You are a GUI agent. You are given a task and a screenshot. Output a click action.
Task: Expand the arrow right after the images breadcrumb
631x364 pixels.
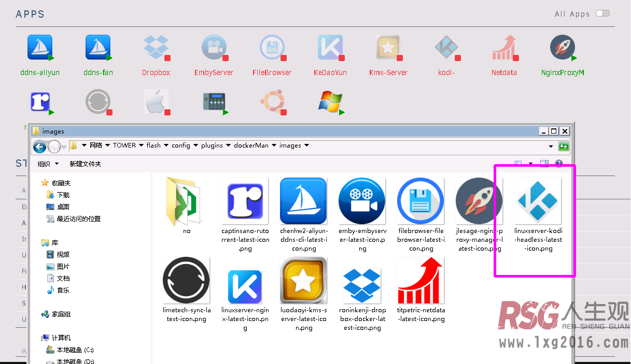click(306, 145)
